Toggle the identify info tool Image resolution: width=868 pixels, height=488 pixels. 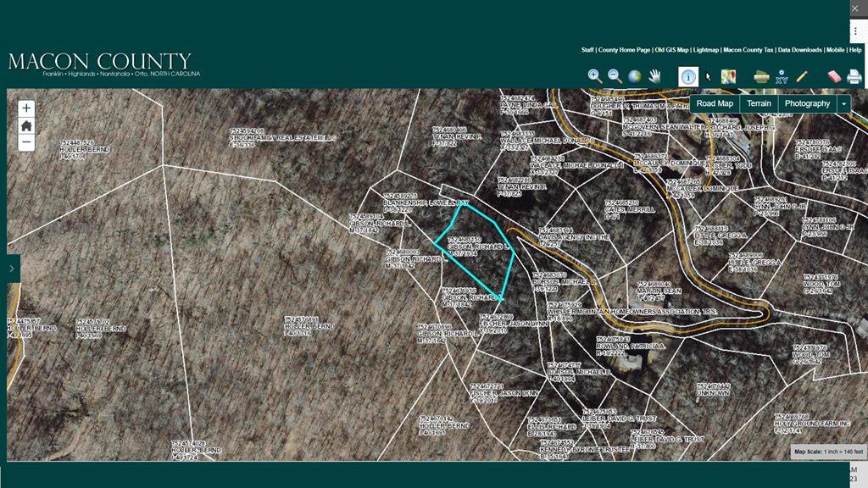click(x=687, y=76)
